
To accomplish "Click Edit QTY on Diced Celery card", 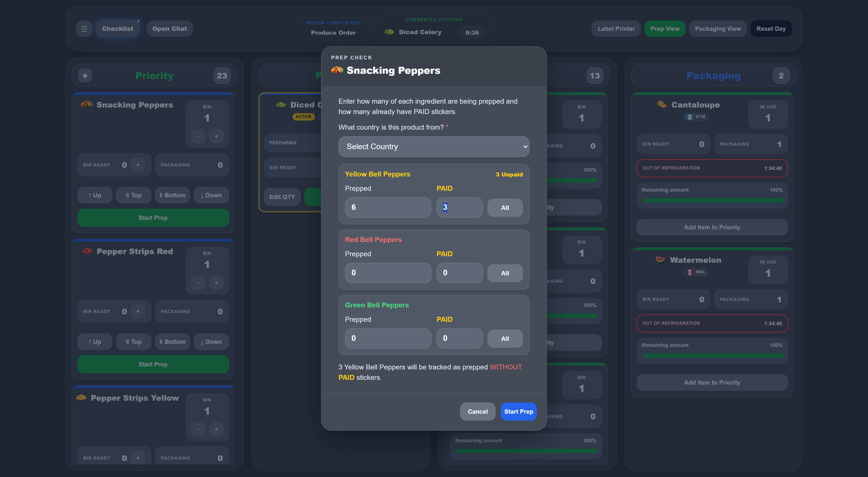I will point(282,197).
